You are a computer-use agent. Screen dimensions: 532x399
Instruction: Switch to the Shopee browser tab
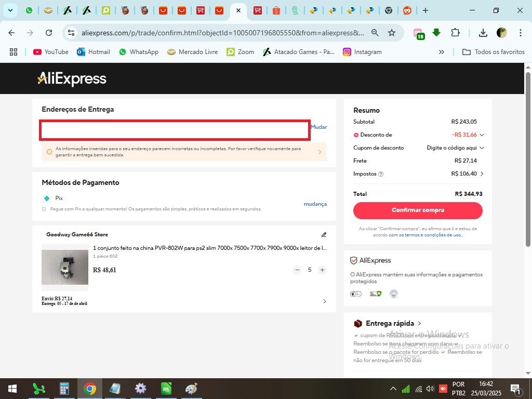pyautogui.click(x=276, y=10)
